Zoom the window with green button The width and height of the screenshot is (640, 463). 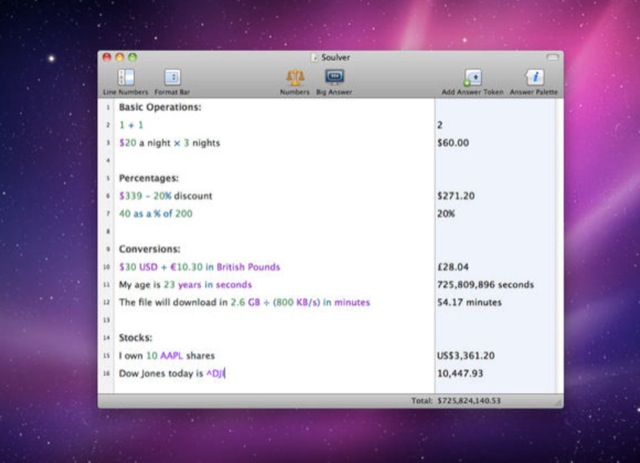click(x=132, y=57)
